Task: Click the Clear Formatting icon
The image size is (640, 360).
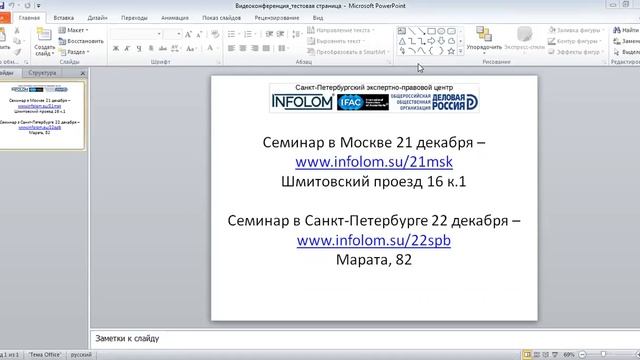Action: pyautogui.click(x=215, y=35)
